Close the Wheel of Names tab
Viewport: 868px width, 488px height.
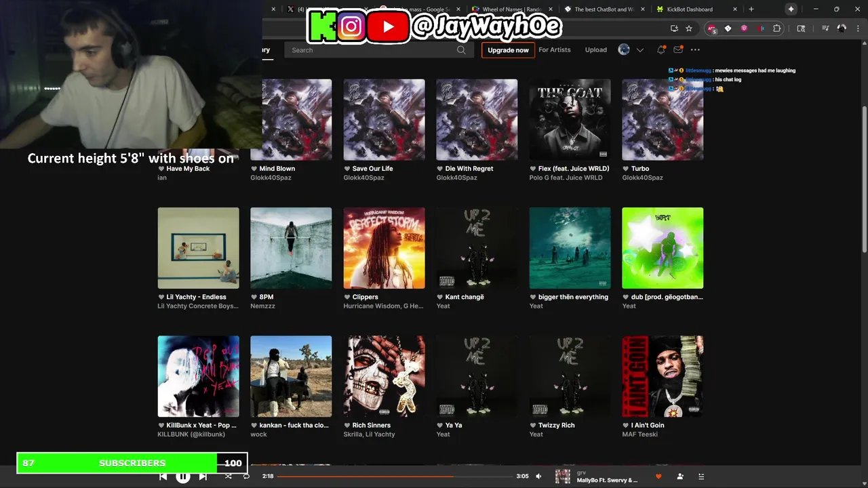point(550,9)
